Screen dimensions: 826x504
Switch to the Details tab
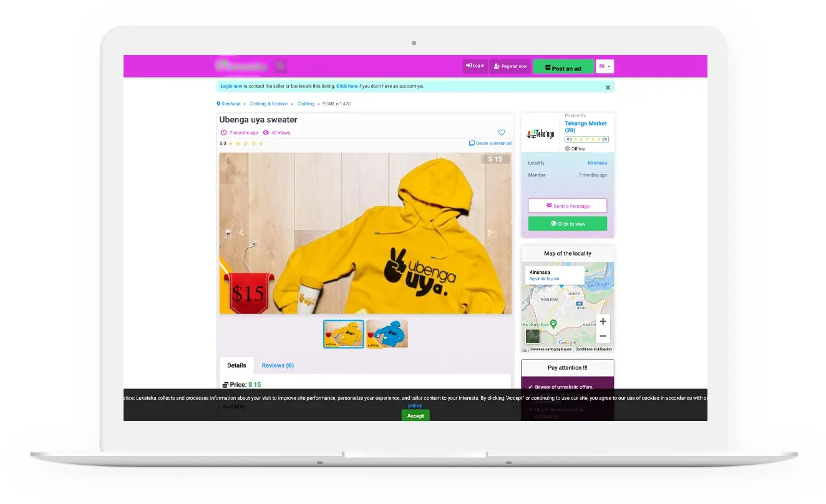(236, 366)
